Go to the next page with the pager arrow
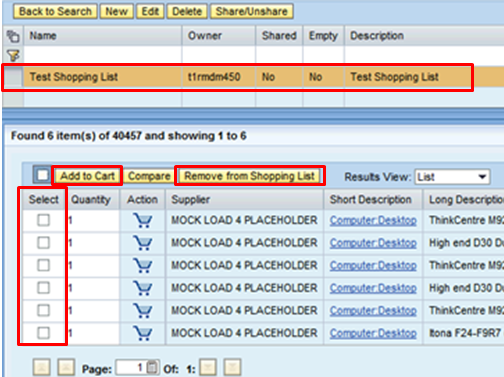Screen dimensions: 504x377 pos(208,367)
